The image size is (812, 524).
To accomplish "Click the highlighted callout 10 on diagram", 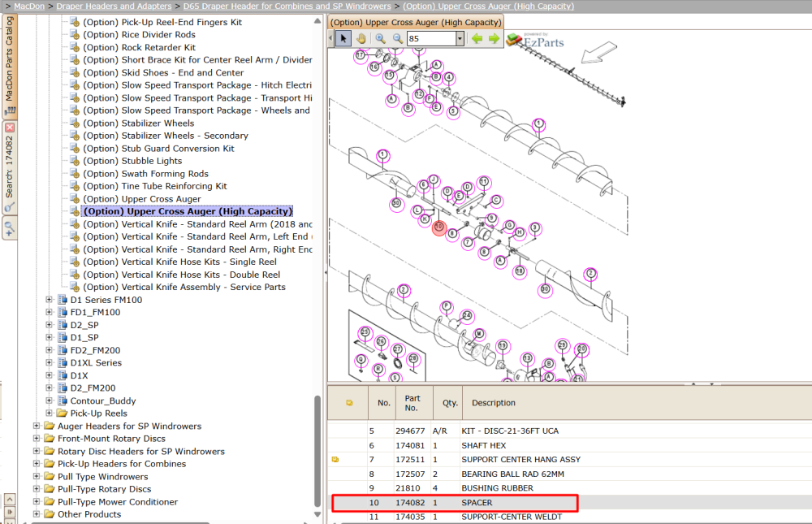I will click(439, 227).
